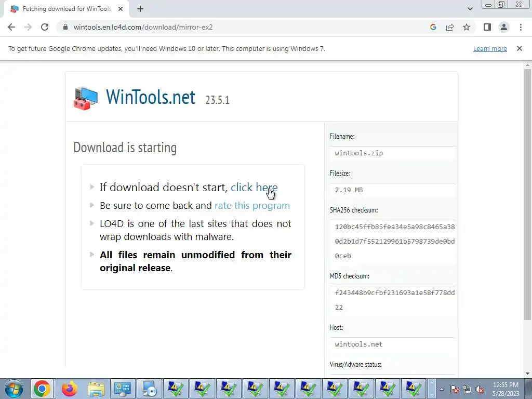Open the network tray icon
Image resolution: width=532 pixels, height=399 pixels.
467,389
